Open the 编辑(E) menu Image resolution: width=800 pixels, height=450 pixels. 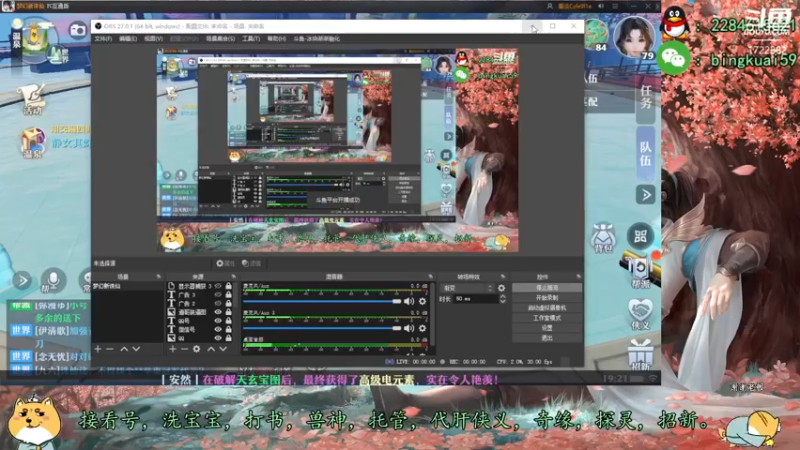coord(128,39)
